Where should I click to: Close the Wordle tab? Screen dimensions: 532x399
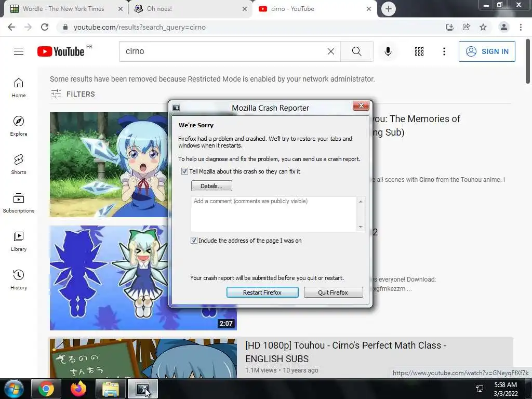click(x=121, y=9)
